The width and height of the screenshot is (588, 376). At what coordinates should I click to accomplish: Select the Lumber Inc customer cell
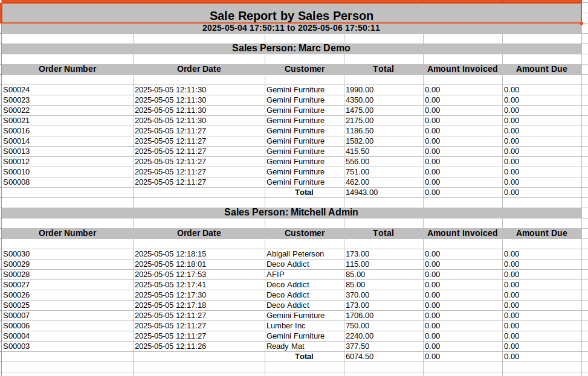(x=305, y=326)
